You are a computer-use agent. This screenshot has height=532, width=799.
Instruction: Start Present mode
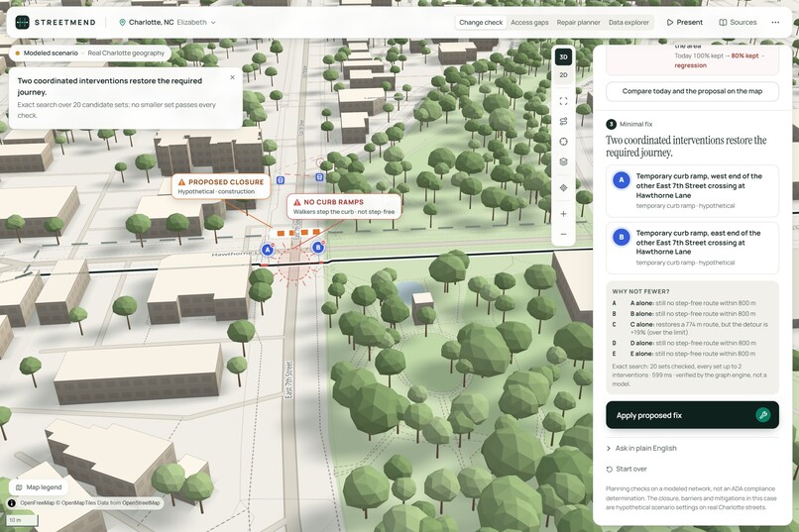pyautogui.click(x=684, y=23)
